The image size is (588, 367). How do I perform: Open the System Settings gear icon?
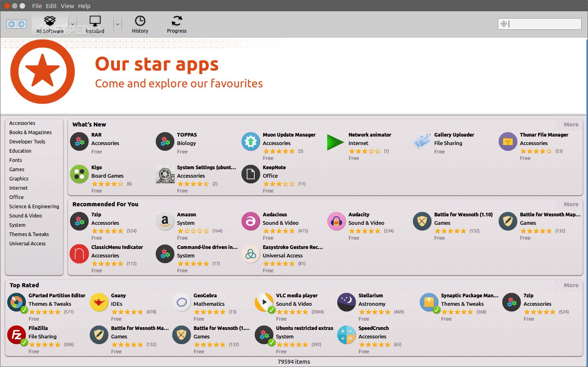point(165,174)
